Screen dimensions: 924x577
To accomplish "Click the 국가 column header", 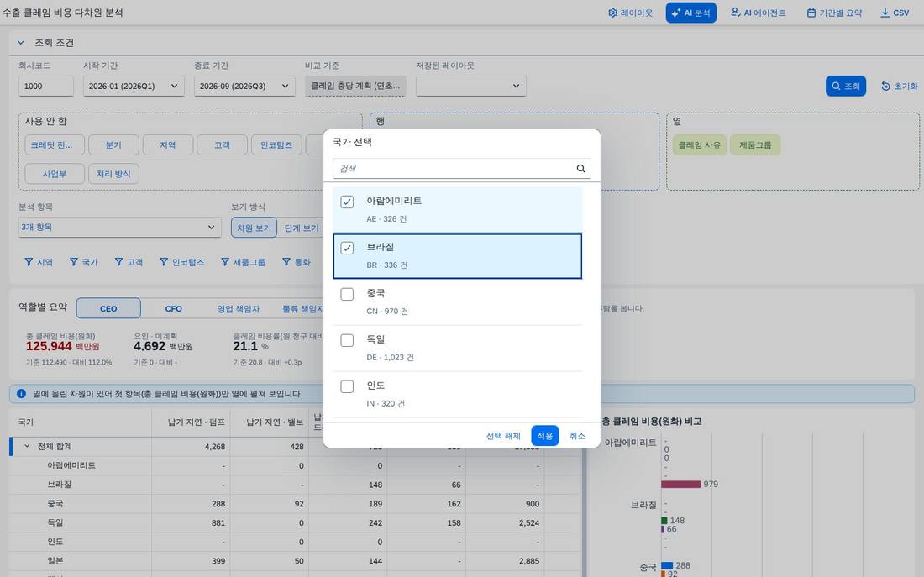I will point(82,422).
